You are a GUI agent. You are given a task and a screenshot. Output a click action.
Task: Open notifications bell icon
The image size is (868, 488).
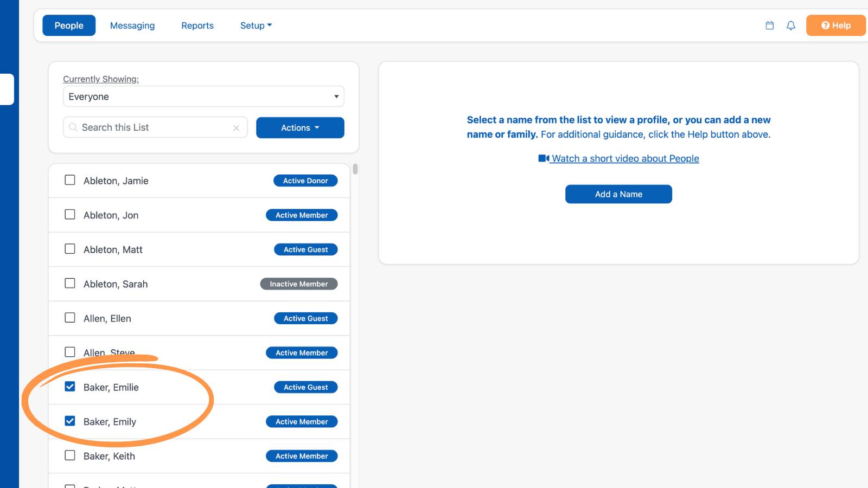point(791,25)
